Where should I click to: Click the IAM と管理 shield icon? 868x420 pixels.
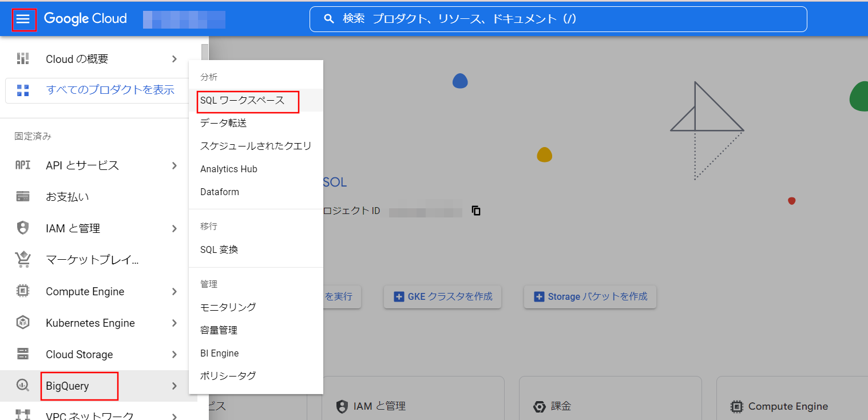pos(22,228)
